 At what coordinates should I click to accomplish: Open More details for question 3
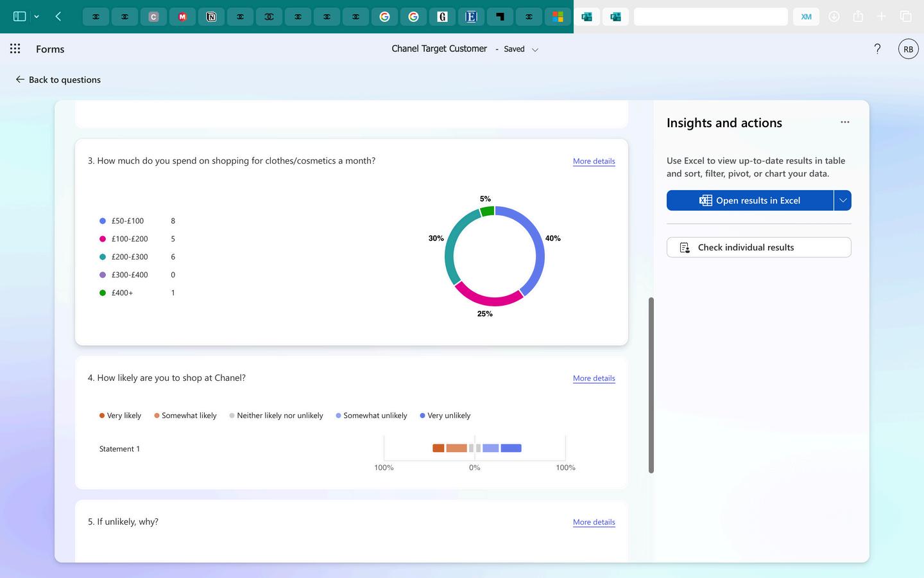594,161
